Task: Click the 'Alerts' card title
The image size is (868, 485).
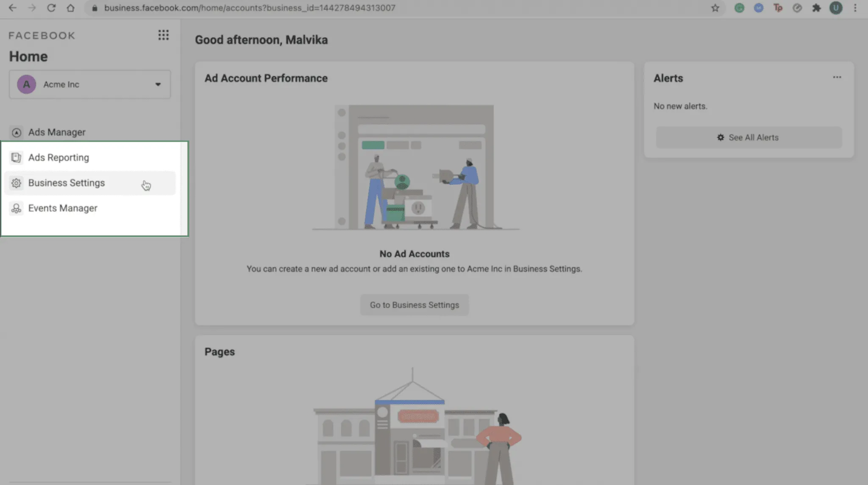Action: [x=669, y=78]
